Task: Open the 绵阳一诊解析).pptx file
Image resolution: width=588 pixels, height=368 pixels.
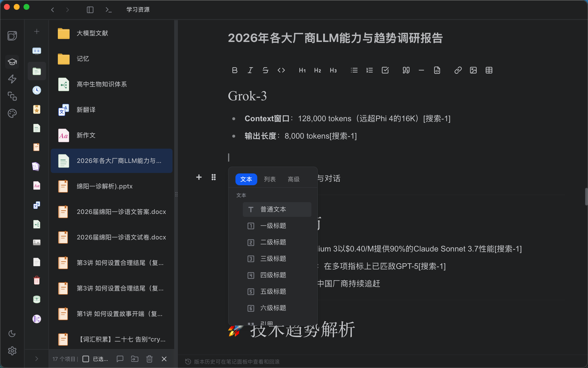Action: (111, 186)
